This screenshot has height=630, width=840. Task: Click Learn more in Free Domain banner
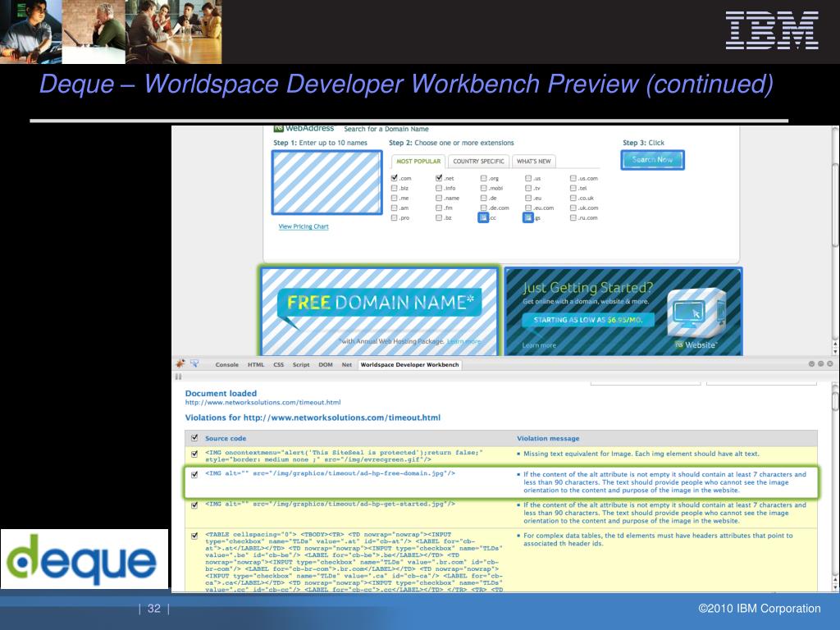coord(463,341)
